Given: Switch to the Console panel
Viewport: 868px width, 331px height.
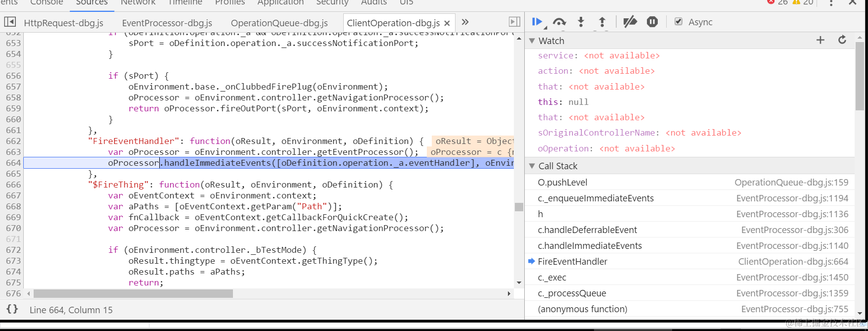Looking at the screenshot, I should [x=46, y=2].
